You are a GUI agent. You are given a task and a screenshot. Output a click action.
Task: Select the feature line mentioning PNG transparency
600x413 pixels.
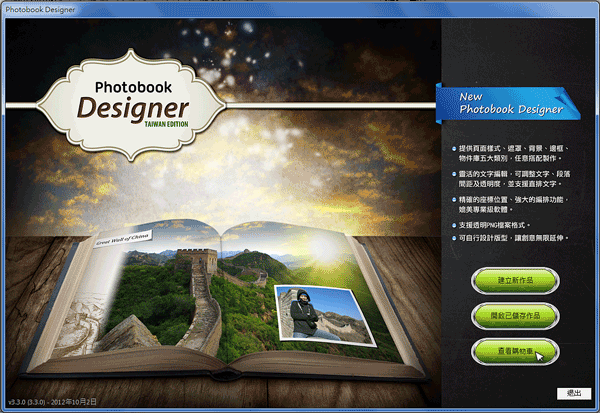[491, 225]
